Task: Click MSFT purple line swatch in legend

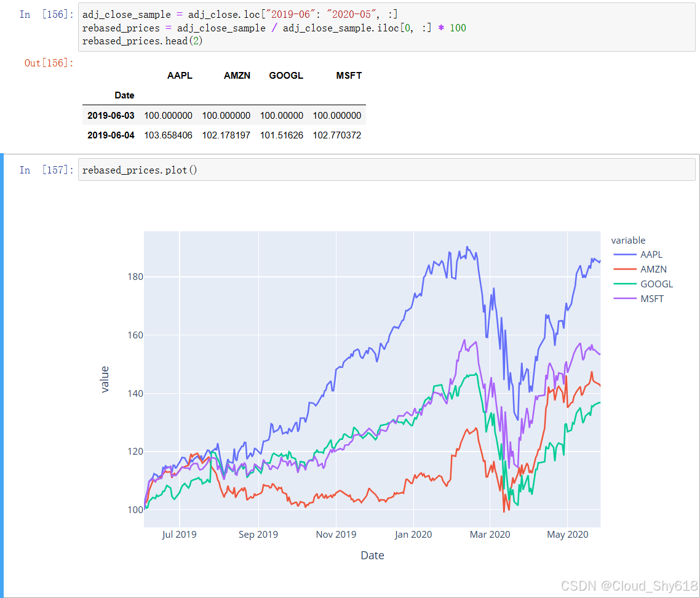Action: pos(624,299)
